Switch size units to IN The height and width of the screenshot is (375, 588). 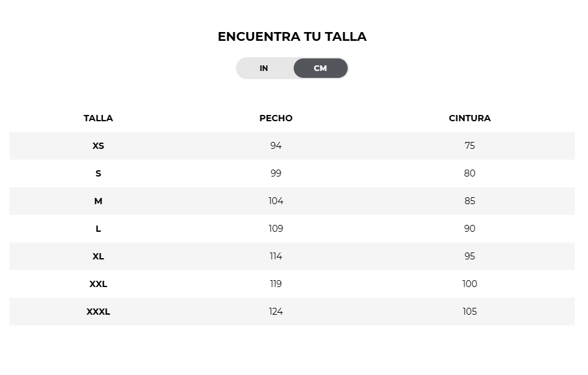[x=264, y=68]
